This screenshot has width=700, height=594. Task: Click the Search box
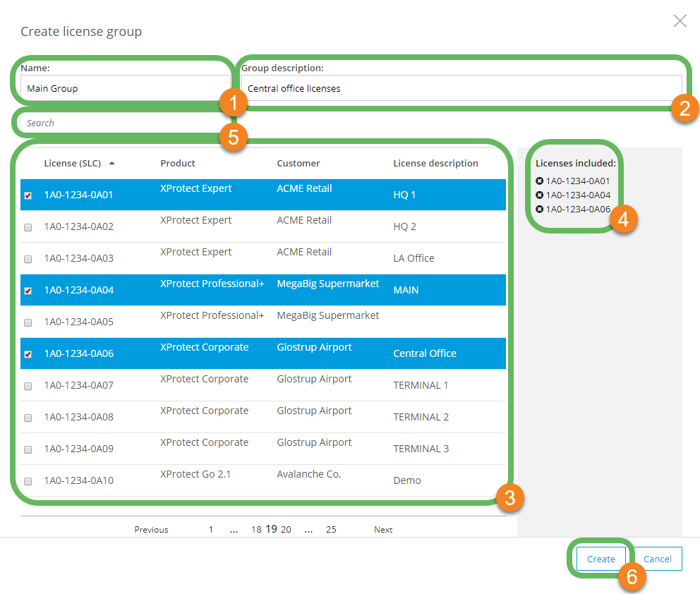pos(121,123)
